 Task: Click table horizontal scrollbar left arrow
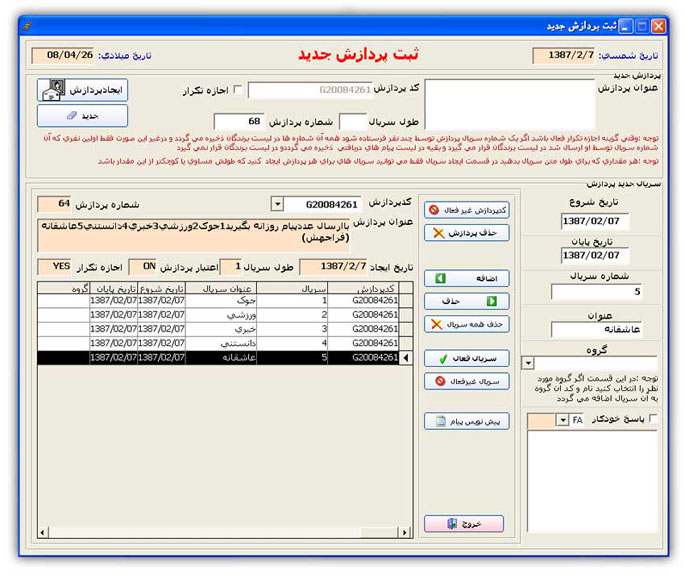[42, 532]
